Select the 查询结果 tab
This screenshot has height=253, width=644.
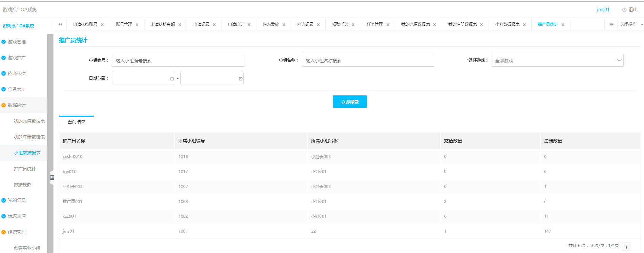pyautogui.click(x=77, y=122)
